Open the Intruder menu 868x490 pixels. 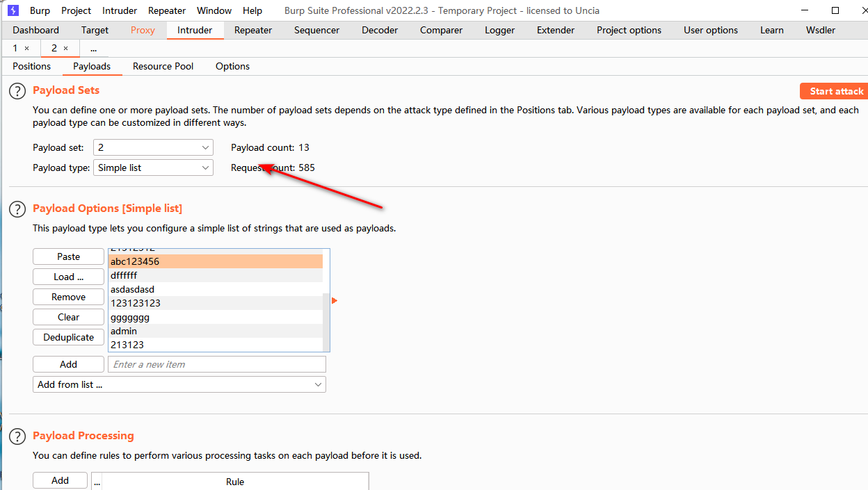click(120, 10)
